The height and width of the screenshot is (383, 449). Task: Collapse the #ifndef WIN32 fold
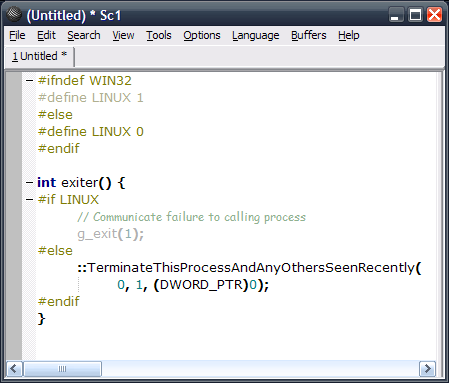point(29,80)
